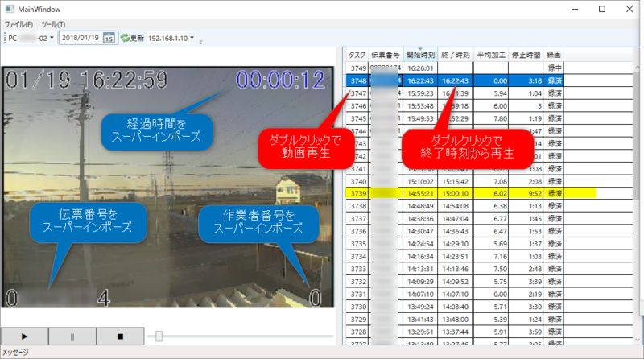Image resolution: width=644 pixels, height=359 pixels.
Task: Sort by 開始時刻 column header
Action: pos(420,55)
